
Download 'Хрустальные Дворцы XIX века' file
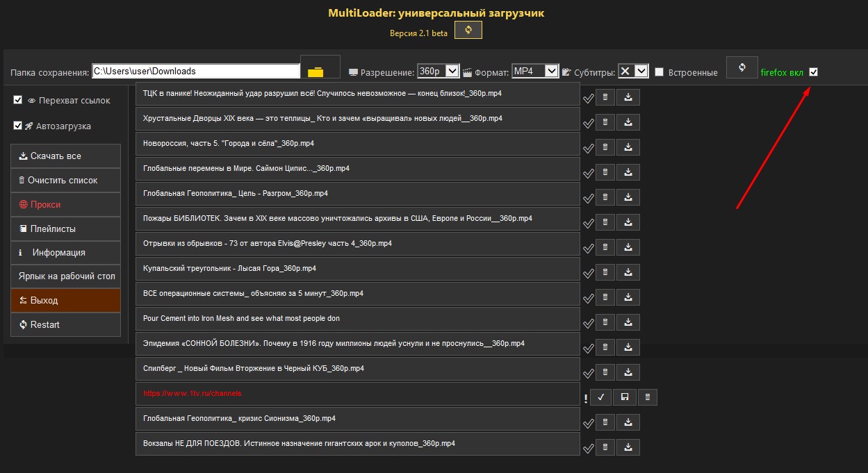(x=628, y=122)
